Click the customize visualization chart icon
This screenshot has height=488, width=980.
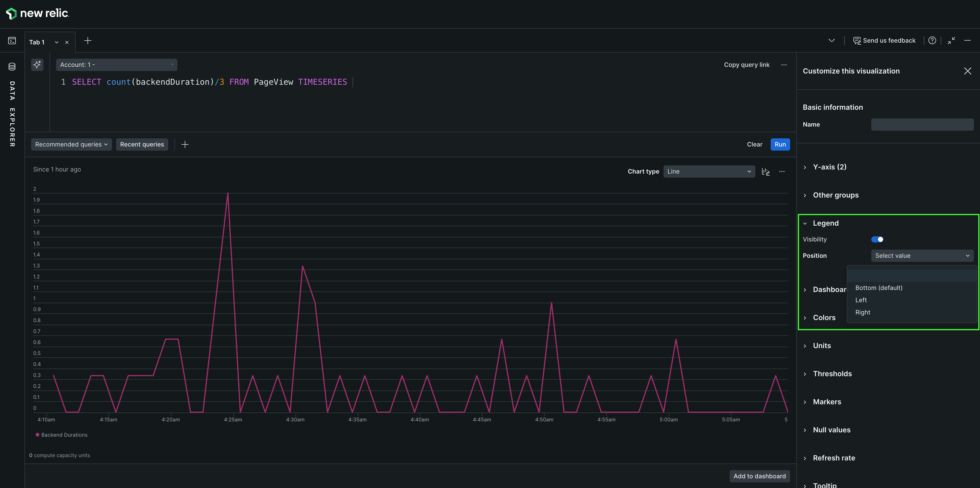765,172
